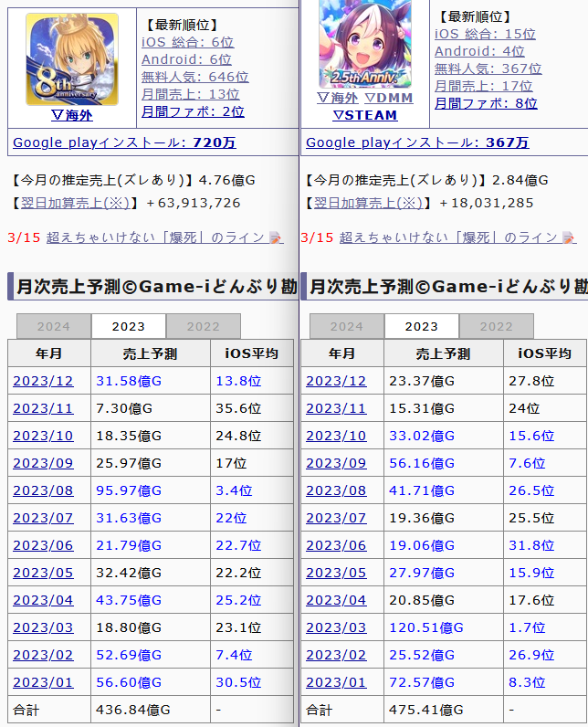Select the 120.51億G sales cell
The image size is (588, 727).
[444, 627]
